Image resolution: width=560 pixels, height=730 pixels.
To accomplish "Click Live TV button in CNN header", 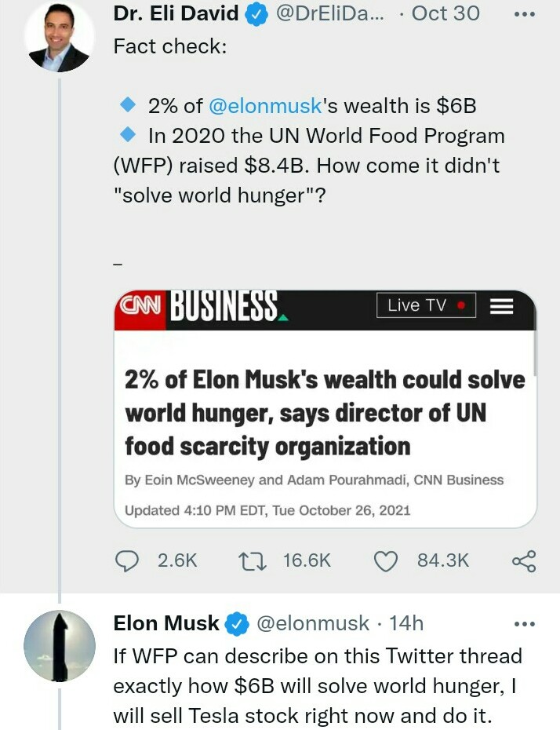I will pos(425,305).
